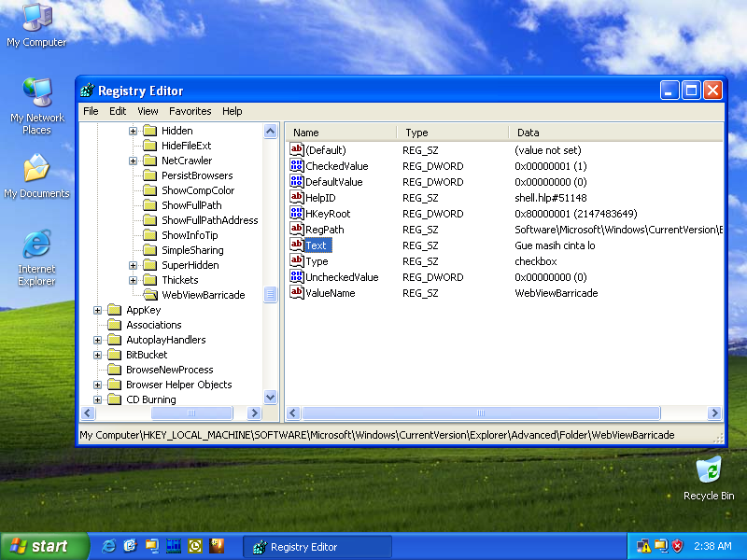Image resolution: width=747 pixels, height=560 pixels.
Task: Expand the AutoplayHandlers key
Action: pyautogui.click(x=97, y=340)
